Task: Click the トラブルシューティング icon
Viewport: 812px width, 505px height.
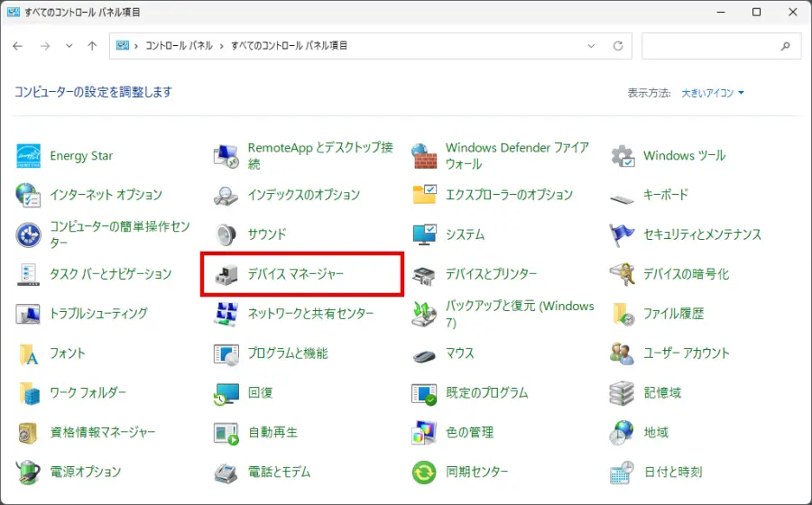Action: [29, 314]
